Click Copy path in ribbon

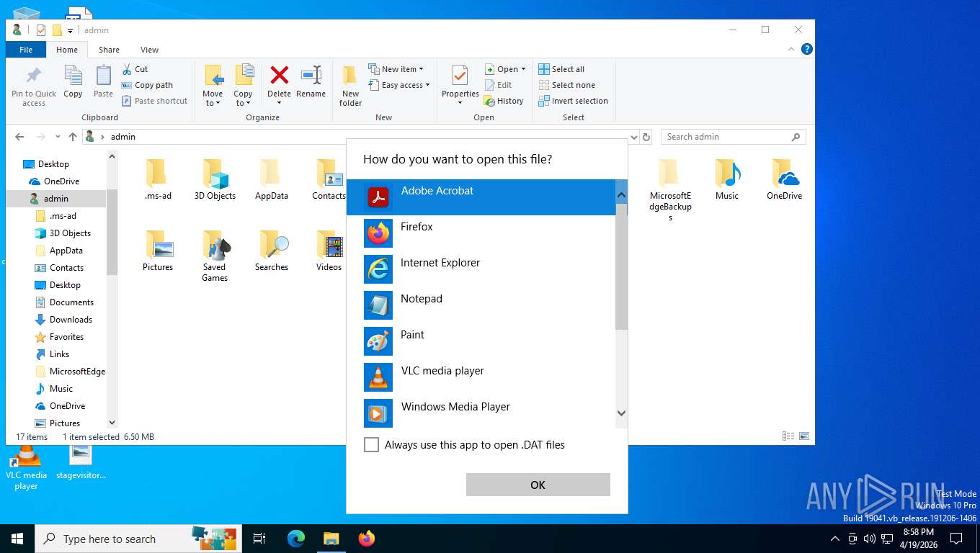[147, 85]
